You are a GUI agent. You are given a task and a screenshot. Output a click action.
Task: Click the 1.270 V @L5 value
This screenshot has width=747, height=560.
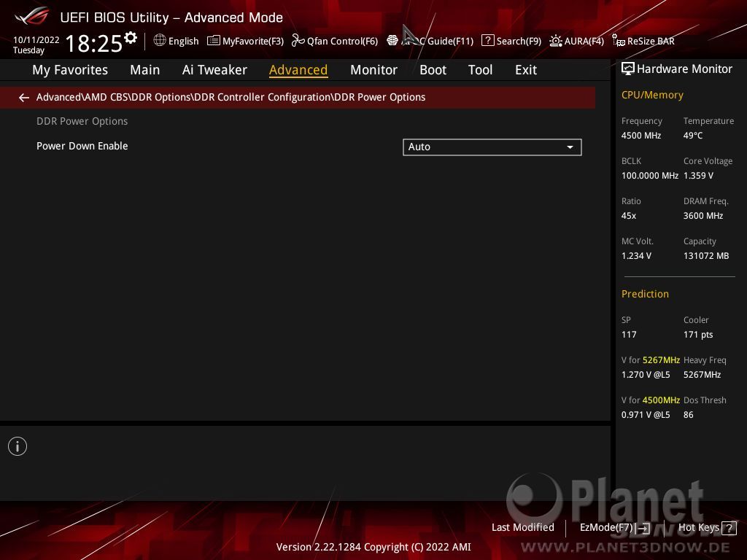coord(646,375)
